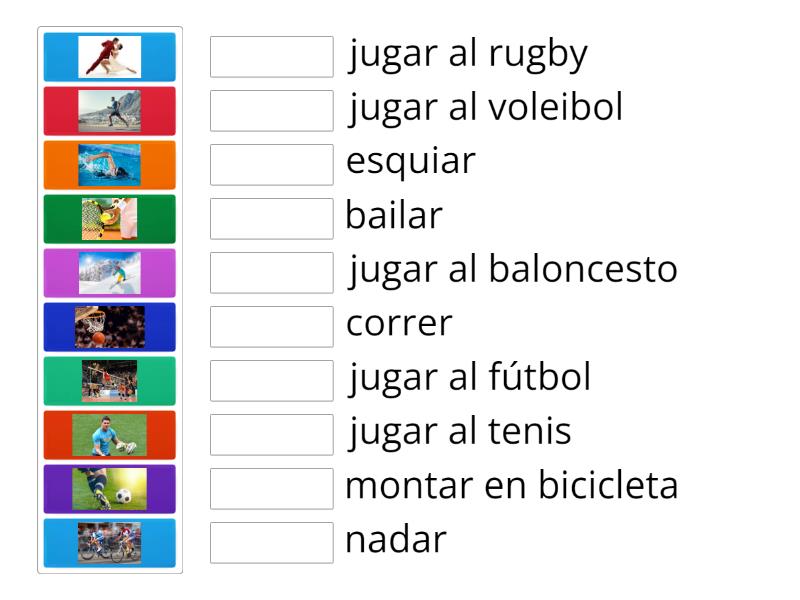Click the goalkeeper picture tile
Viewport: 800px width, 600px height.
tap(110, 434)
